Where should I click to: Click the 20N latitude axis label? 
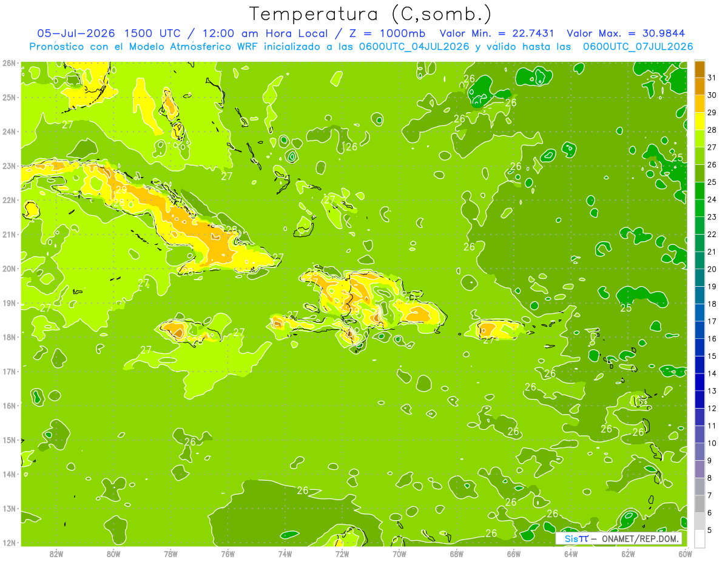9,269
